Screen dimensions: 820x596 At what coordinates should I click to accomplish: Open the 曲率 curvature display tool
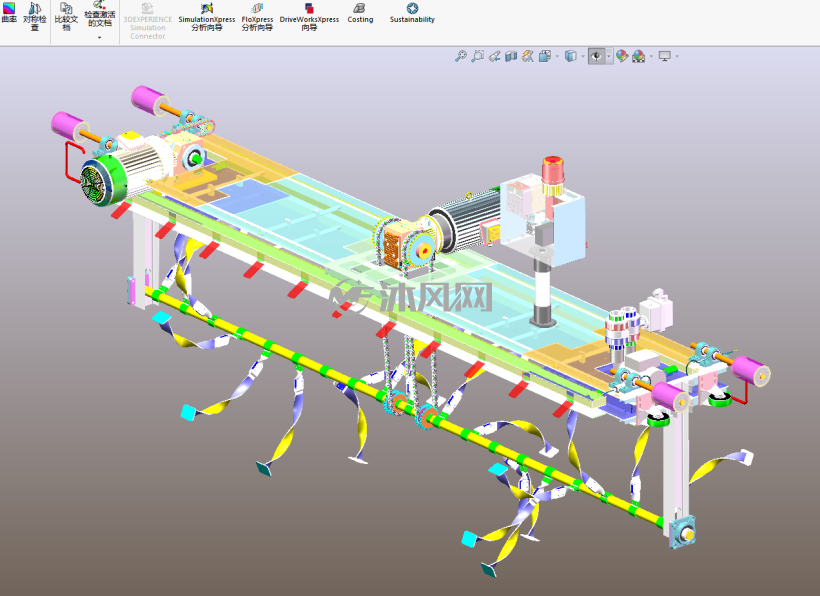tap(9, 13)
